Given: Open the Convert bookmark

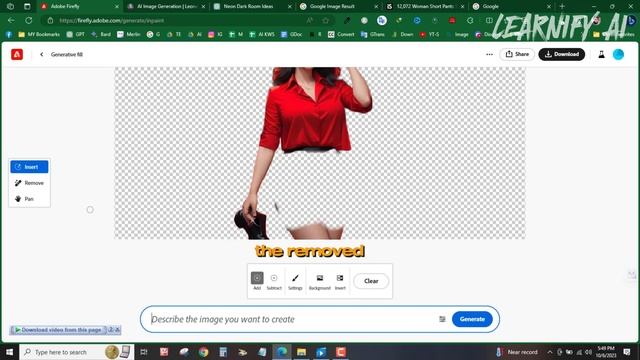Looking at the screenshot, I should pyautogui.click(x=341, y=34).
